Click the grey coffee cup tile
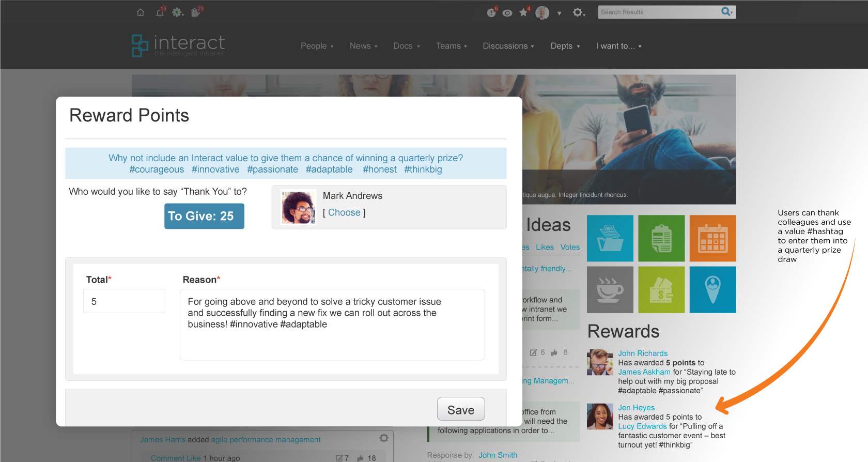The height and width of the screenshot is (462, 868). point(610,290)
